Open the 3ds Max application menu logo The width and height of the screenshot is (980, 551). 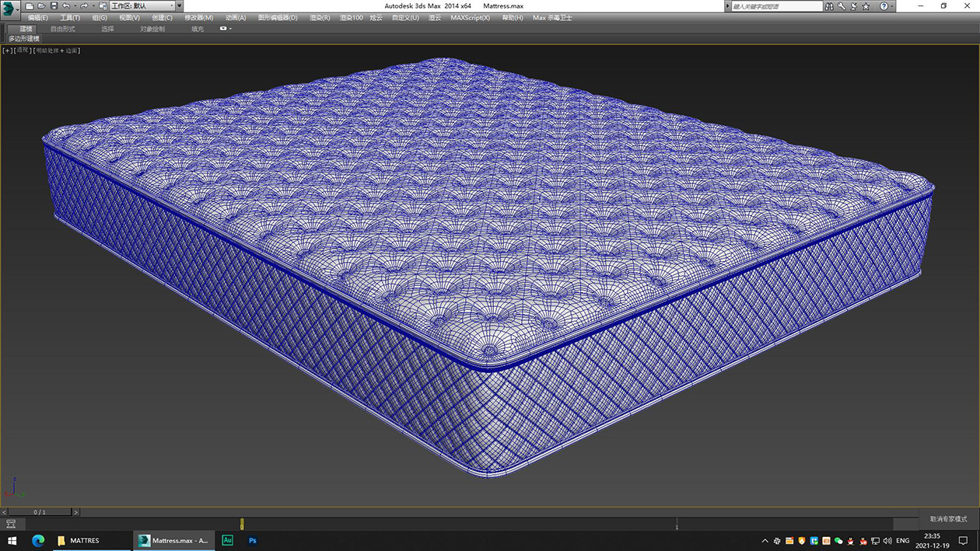pyautogui.click(x=10, y=9)
